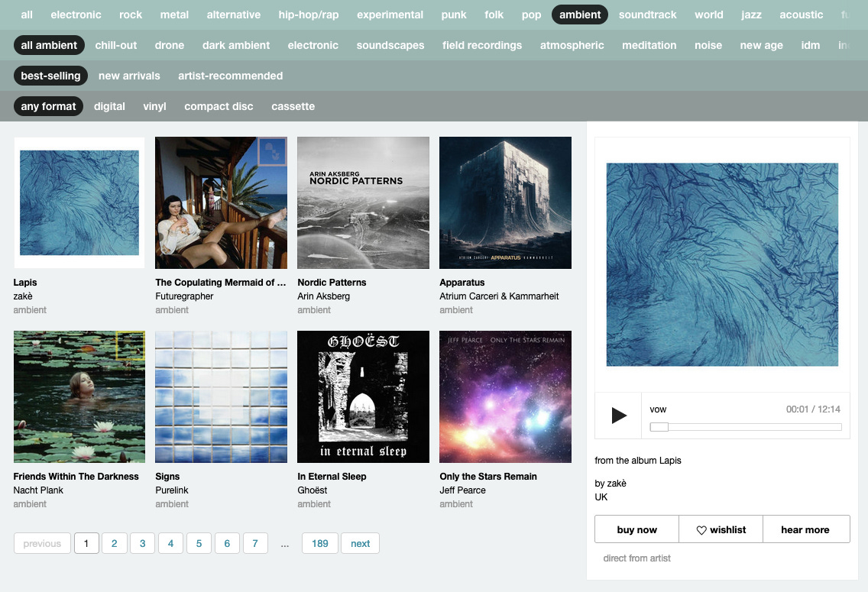Select the alternative genre tab
Image resolution: width=868 pixels, height=592 pixels.
coord(234,15)
